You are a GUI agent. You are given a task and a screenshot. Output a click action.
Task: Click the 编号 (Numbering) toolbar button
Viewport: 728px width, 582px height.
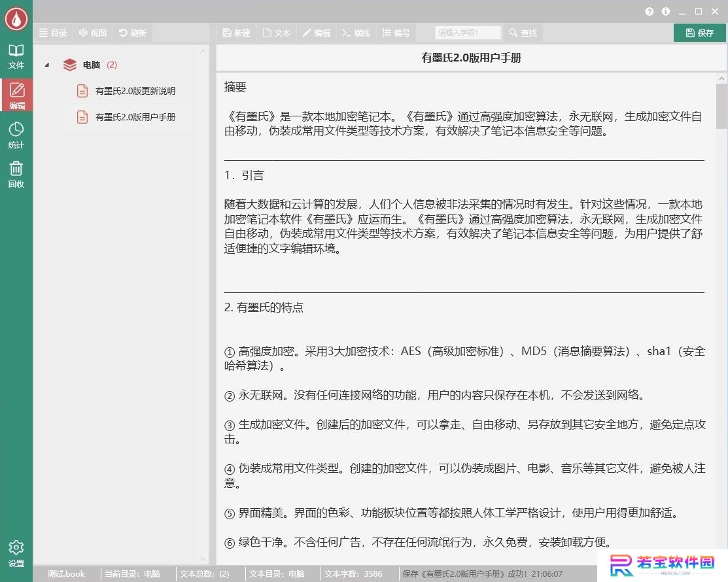click(396, 33)
